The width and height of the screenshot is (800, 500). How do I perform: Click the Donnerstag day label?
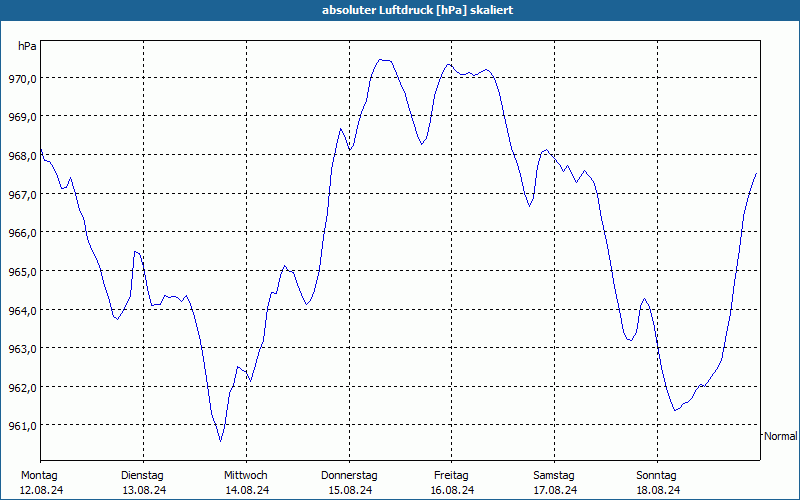point(349,476)
